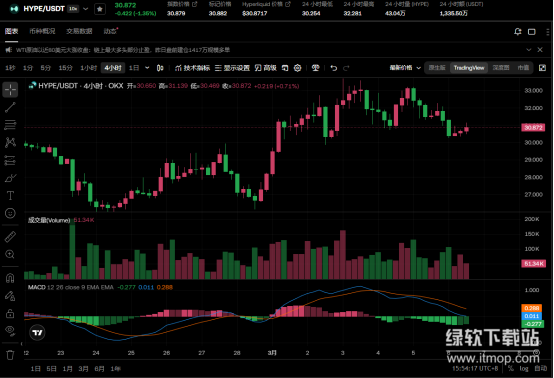This screenshot has width=554, height=378.
Task: Switch to the 动态 tab
Action: tap(110, 31)
